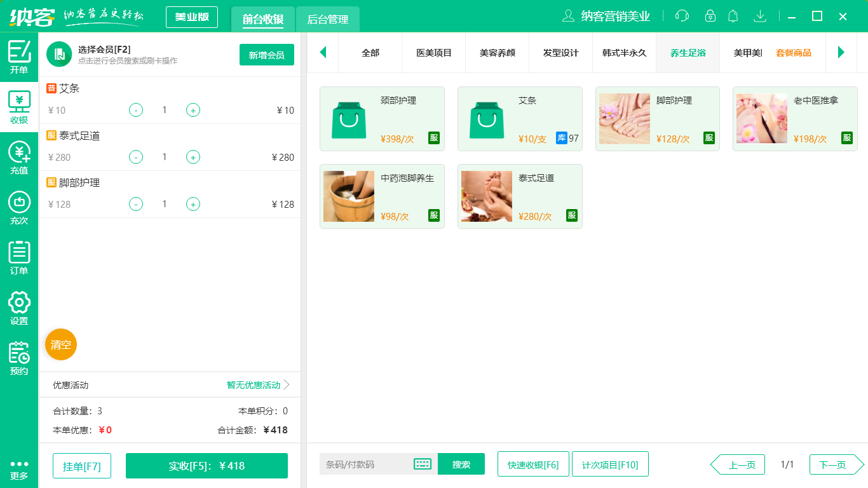This screenshot has height=488, width=868.
Task: Click the 合计金额 ¥418 total text
Action: click(252, 430)
